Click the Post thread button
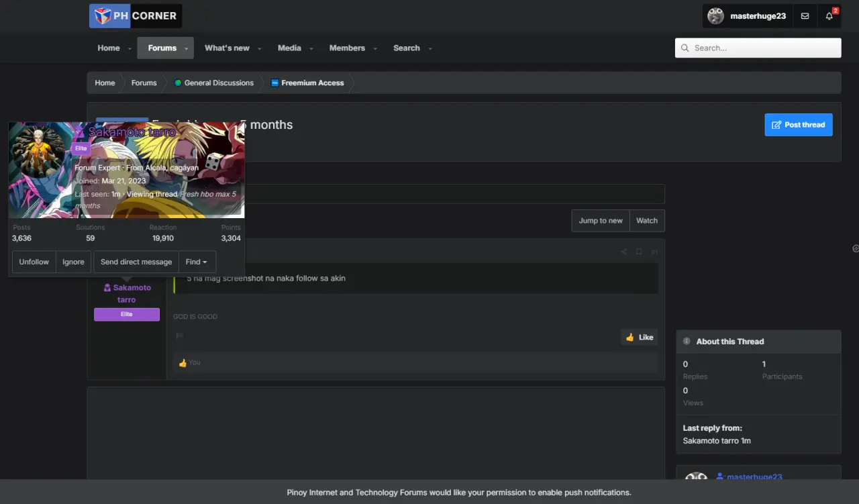This screenshot has width=859, height=504. point(799,125)
